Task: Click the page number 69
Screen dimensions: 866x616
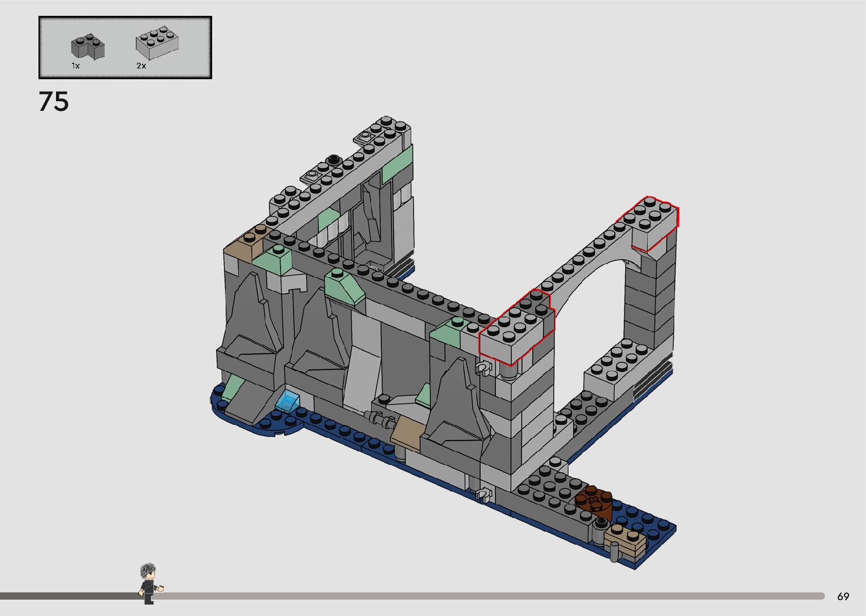Action: point(843,596)
